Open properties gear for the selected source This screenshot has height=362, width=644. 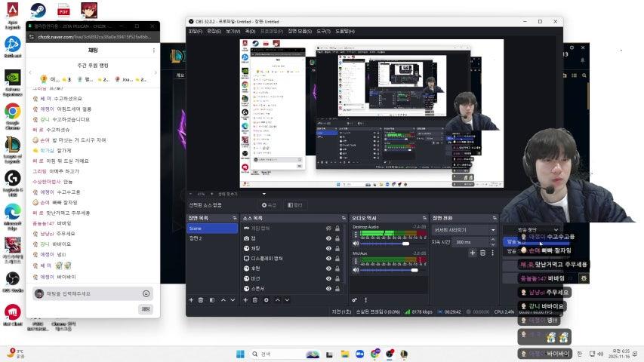tap(266, 300)
